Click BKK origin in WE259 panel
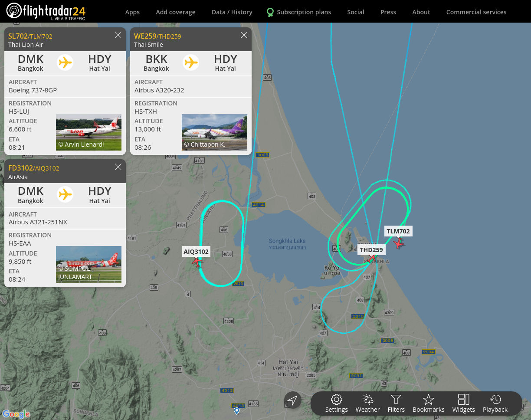 [156, 59]
